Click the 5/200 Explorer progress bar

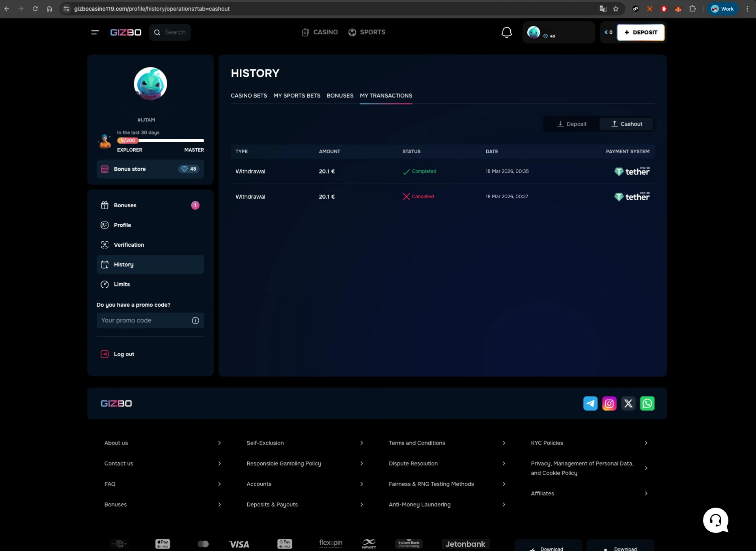click(x=161, y=140)
